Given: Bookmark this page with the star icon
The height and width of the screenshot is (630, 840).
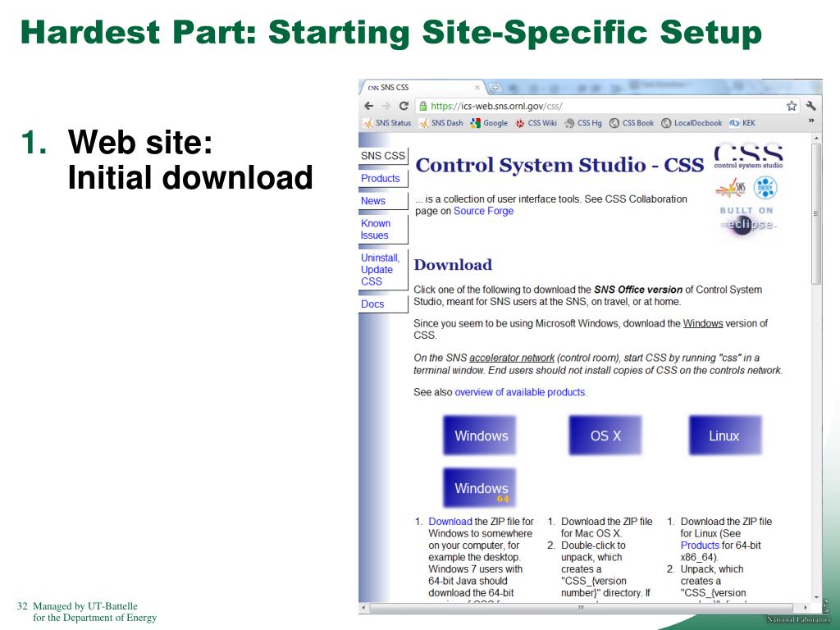Looking at the screenshot, I should click(792, 106).
